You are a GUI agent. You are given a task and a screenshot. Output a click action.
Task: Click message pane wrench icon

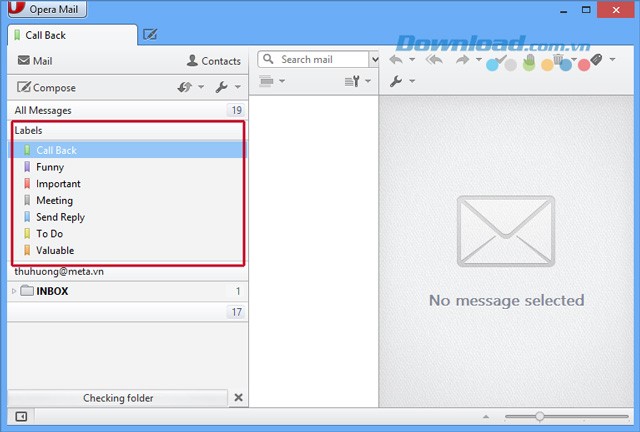396,81
